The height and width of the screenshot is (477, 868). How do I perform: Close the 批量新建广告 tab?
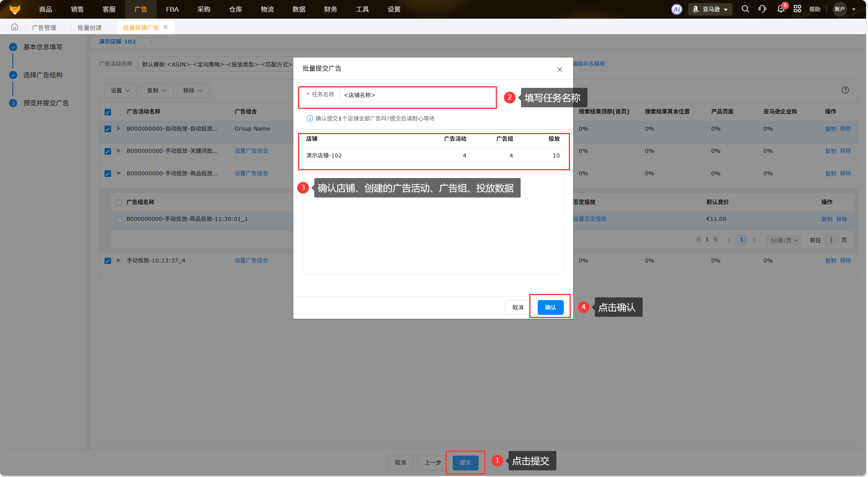pos(166,27)
